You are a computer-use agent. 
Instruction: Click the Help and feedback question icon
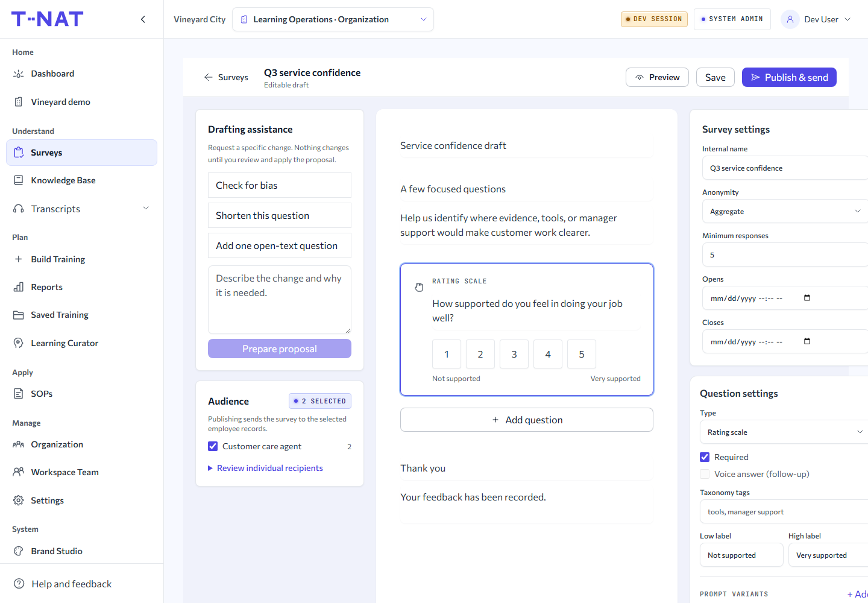pyautogui.click(x=19, y=584)
